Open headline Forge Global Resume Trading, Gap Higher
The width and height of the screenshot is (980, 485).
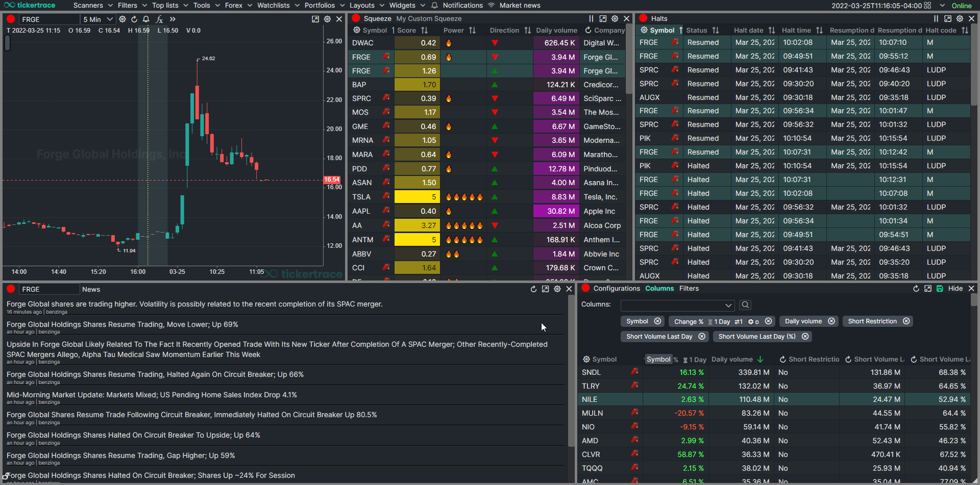120,455
